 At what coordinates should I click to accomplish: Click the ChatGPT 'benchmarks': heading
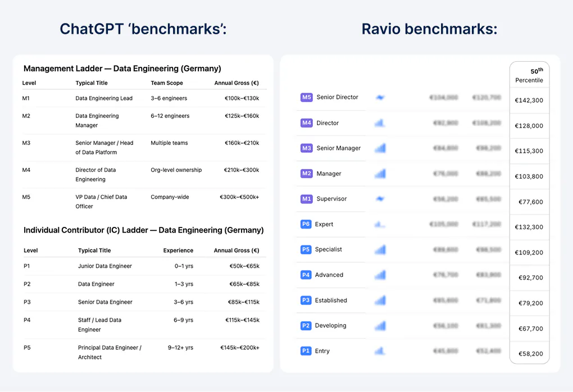click(x=143, y=29)
